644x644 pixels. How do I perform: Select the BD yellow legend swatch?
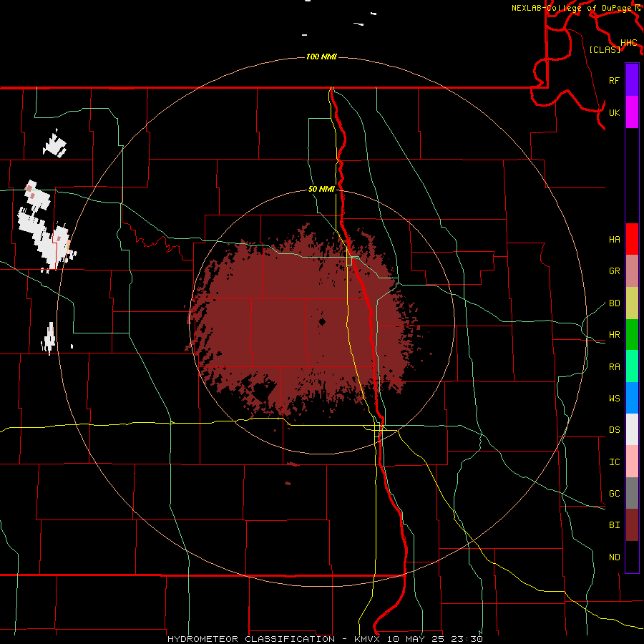click(x=632, y=303)
